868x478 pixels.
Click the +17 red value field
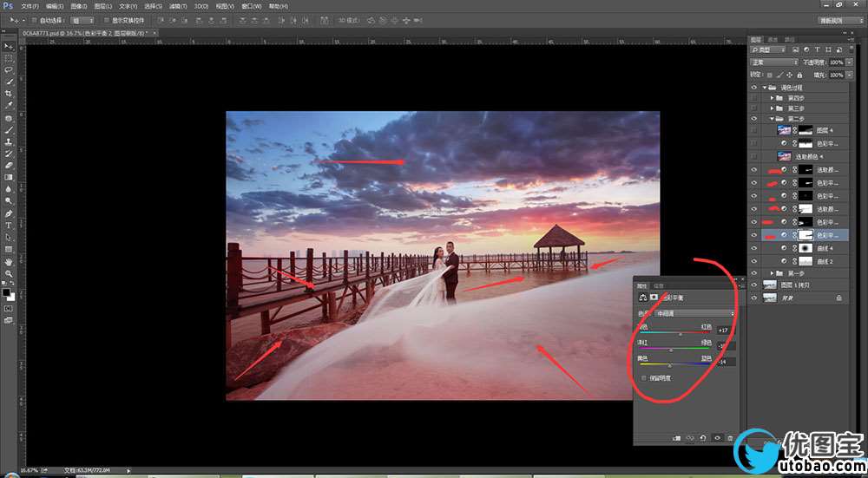pyautogui.click(x=726, y=331)
